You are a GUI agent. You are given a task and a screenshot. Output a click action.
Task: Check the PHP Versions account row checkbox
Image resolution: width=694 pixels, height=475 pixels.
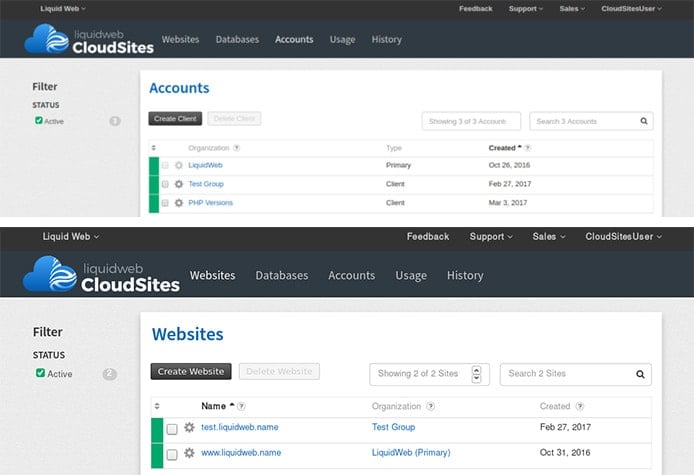pos(165,203)
